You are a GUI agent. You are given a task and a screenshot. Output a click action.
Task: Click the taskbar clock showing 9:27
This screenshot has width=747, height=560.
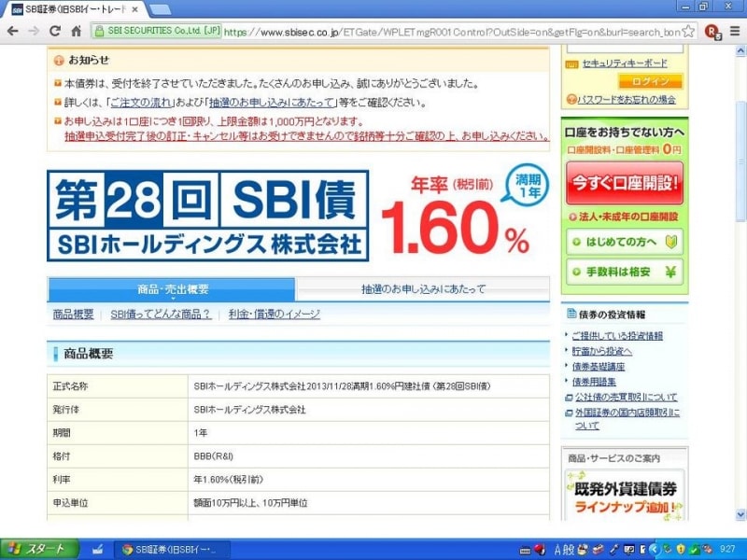click(x=727, y=550)
